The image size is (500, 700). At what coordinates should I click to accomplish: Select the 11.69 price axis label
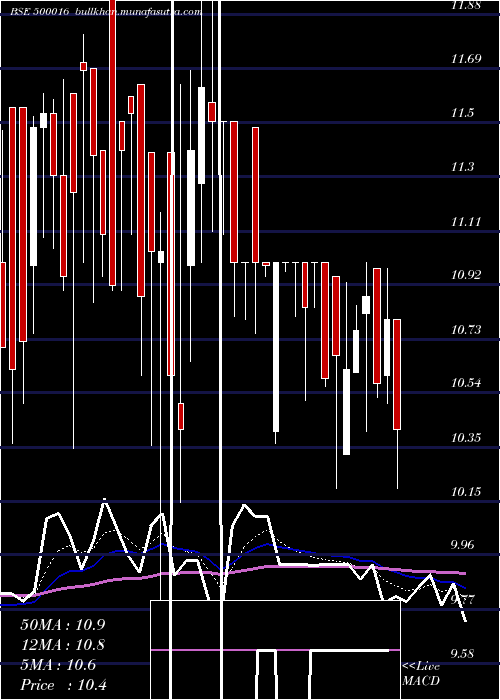point(466,58)
